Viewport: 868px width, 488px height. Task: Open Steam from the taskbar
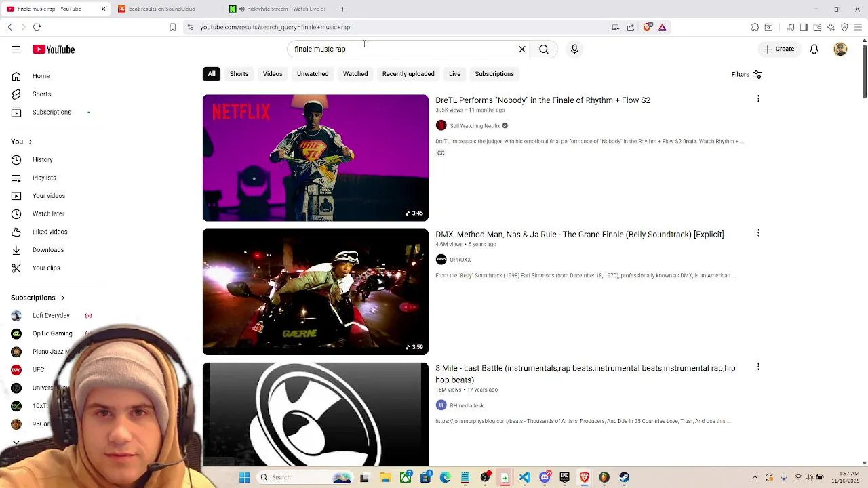(x=624, y=477)
